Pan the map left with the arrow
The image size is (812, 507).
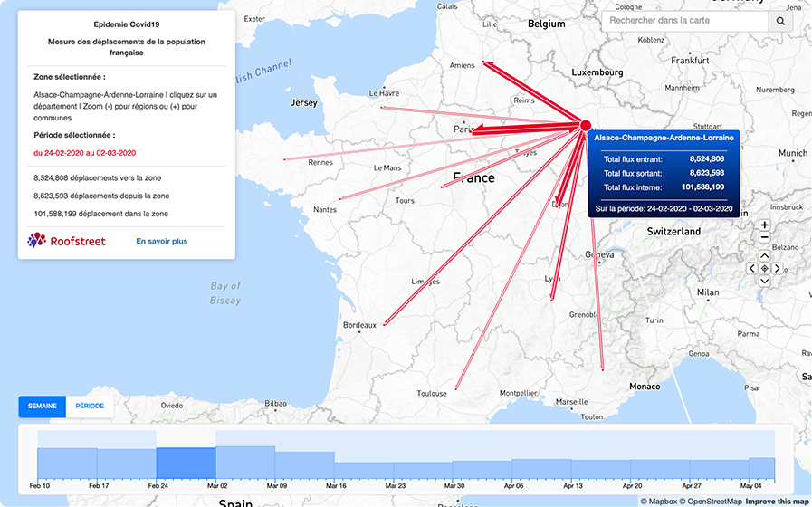(752, 268)
